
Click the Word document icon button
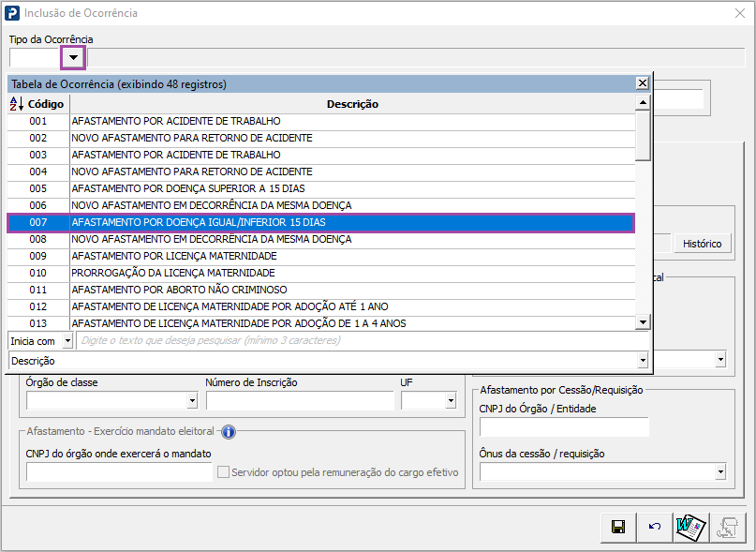[690, 528]
